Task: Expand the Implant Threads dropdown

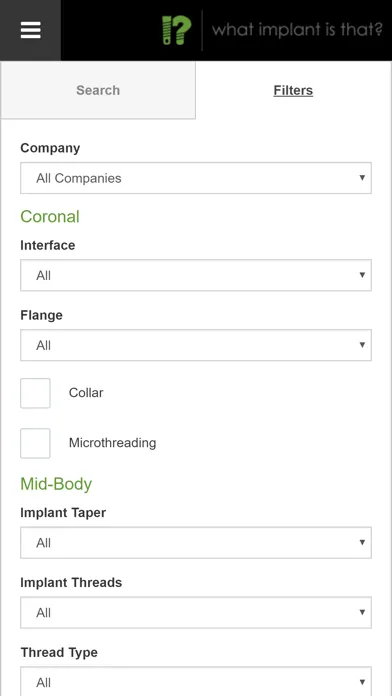Action: (x=196, y=613)
